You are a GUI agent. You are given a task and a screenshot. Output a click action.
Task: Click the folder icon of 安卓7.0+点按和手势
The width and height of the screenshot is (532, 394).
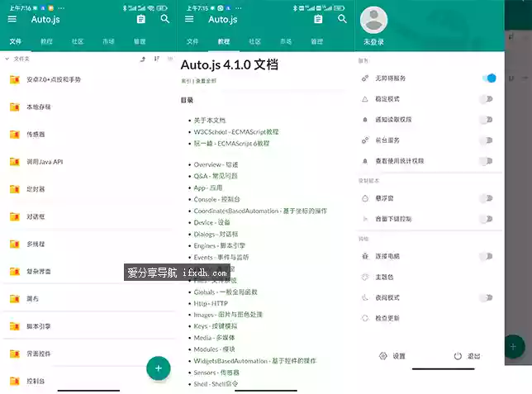[15, 79]
